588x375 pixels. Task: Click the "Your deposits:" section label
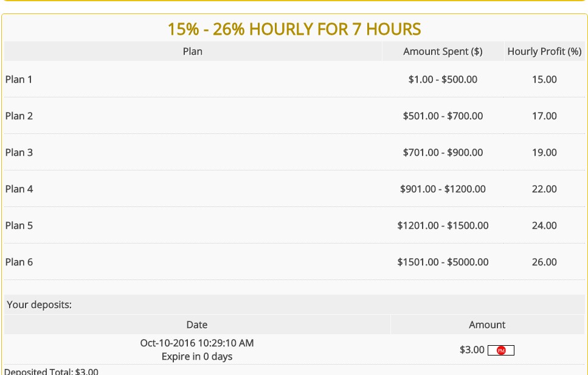tap(39, 304)
